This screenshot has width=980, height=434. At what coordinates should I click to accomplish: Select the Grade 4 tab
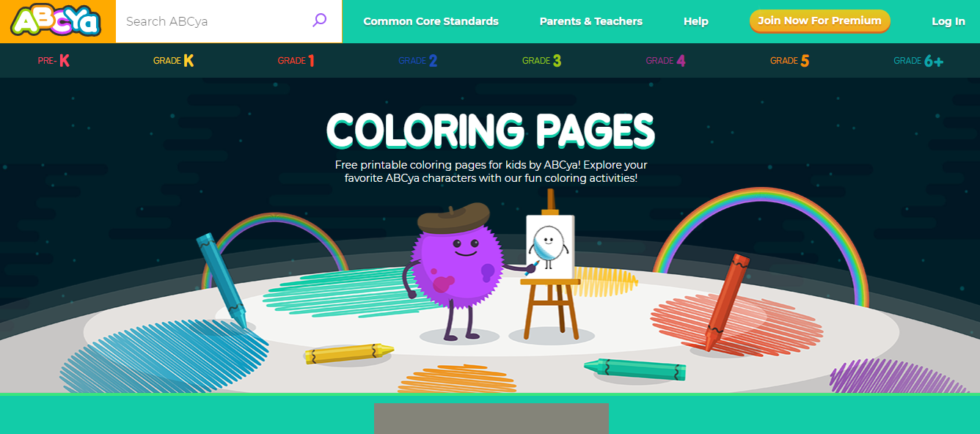pyautogui.click(x=665, y=61)
